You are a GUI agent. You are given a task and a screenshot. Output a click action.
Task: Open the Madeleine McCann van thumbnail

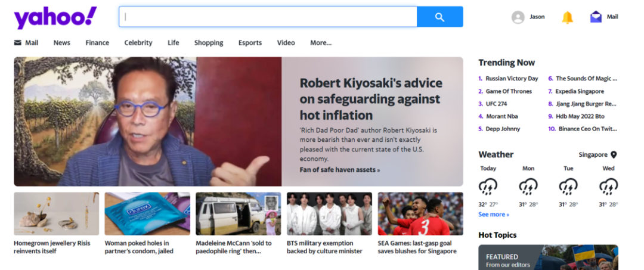click(238, 214)
